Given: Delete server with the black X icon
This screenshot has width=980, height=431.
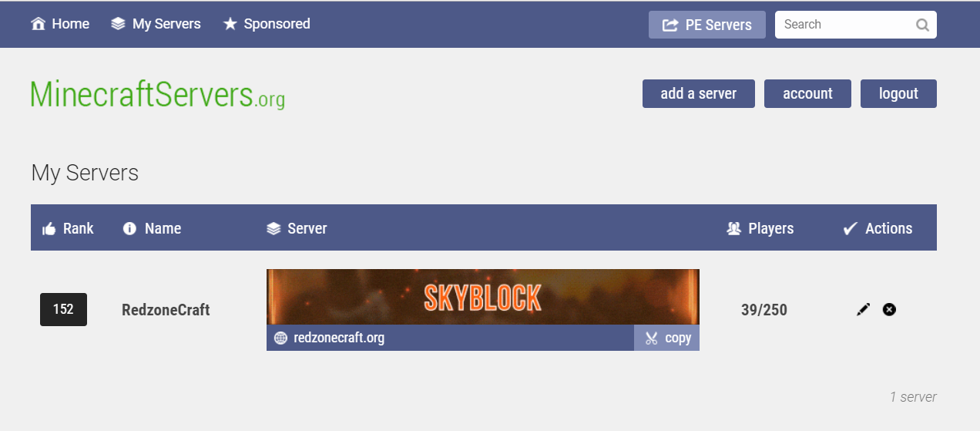Looking at the screenshot, I should pyautogui.click(x=889, y=309).
